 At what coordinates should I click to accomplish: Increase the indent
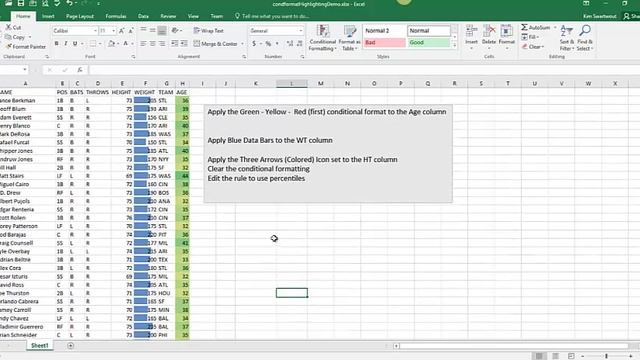(184, 44)
